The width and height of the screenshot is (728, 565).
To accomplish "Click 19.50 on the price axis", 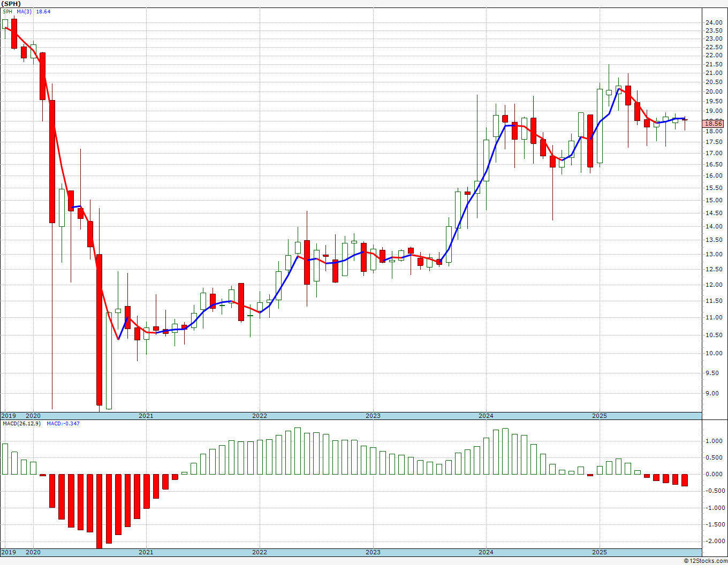I will pyautogui.click(x=714, y=101).
